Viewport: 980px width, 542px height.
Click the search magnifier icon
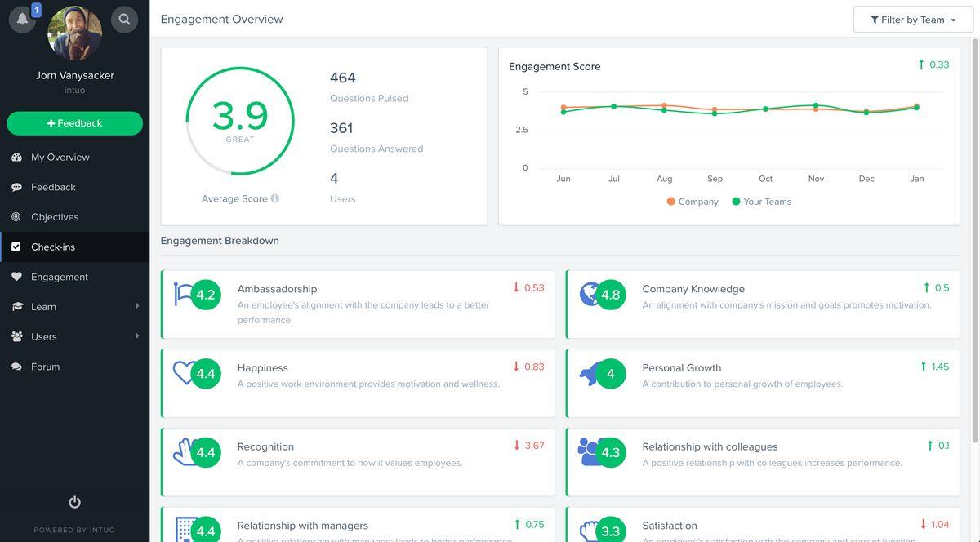[x=124, y=19]
